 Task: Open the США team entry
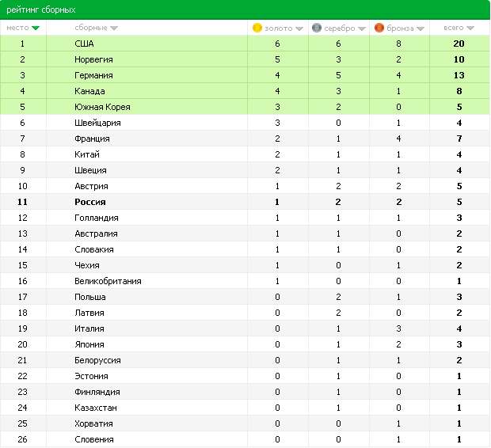pos(84,44)
